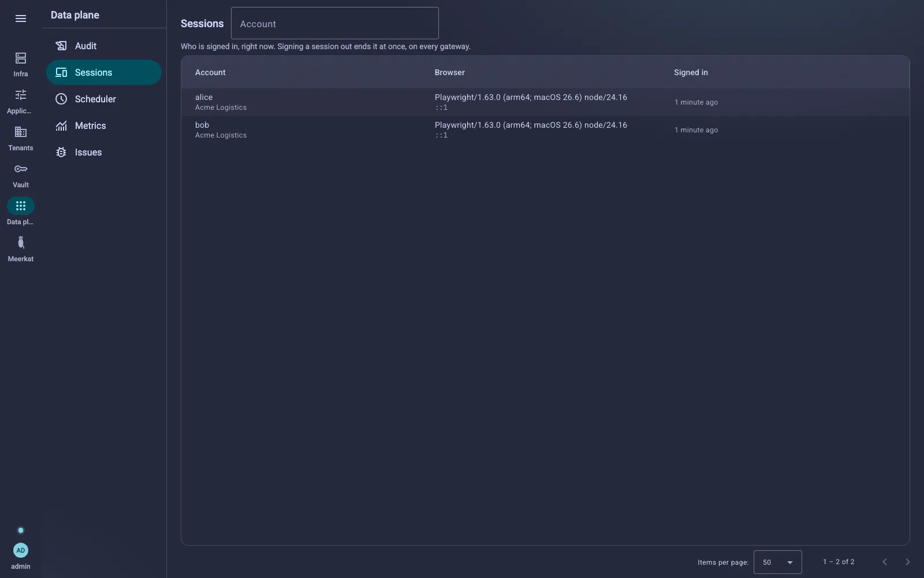The width and height of the screenshot is (924, 578).
Task: Sort by the Signed in column header
Action: coord(691,72)
